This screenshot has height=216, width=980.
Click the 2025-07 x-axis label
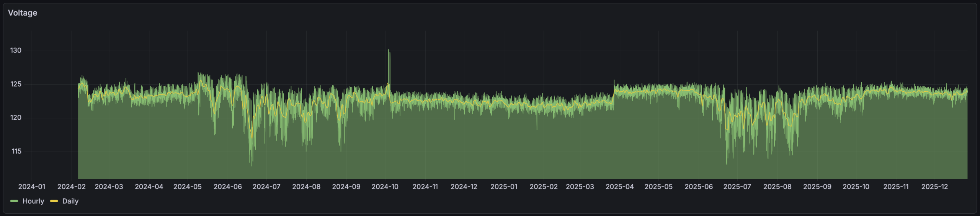(x=737, y=186)
